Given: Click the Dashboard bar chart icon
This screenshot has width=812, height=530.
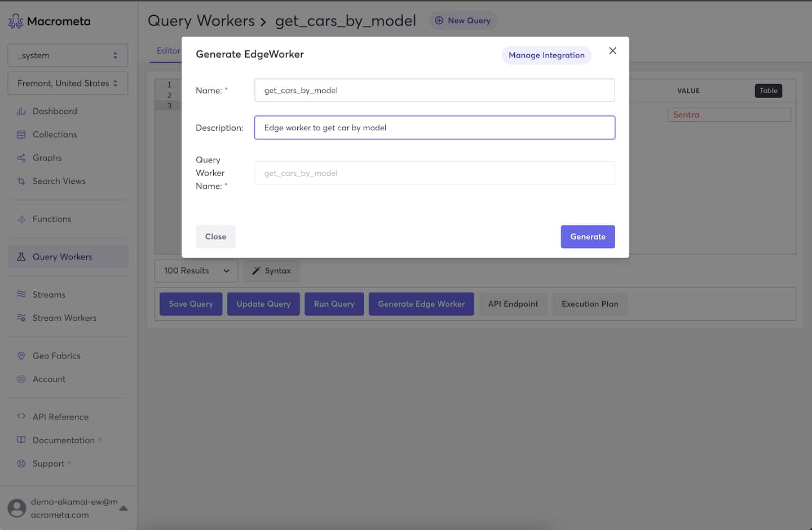Looking at the screenshot, I should click(21, 112).
